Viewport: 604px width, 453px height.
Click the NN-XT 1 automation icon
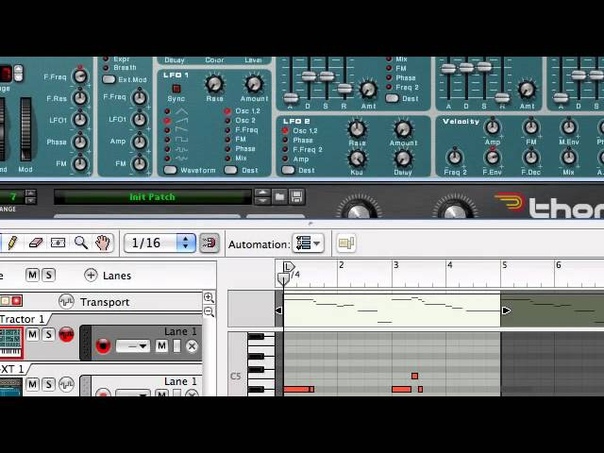click(x=66, y=384)
